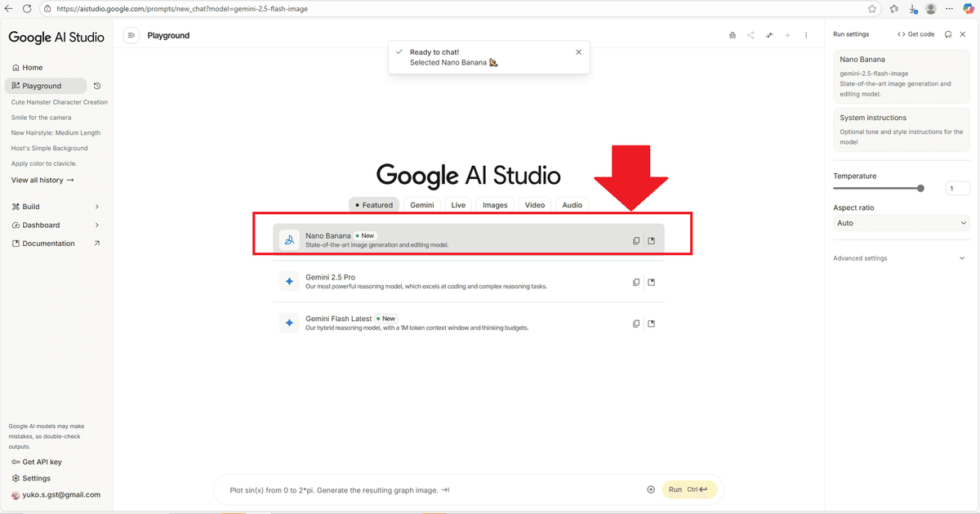
Task: Dismiss the Ready to chat notification
Action: 578,51
